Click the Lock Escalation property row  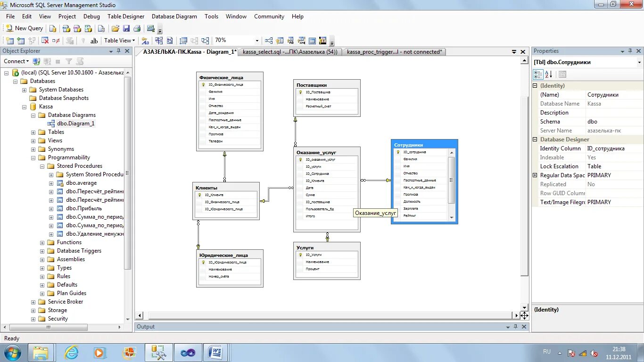tap(591, 166)
